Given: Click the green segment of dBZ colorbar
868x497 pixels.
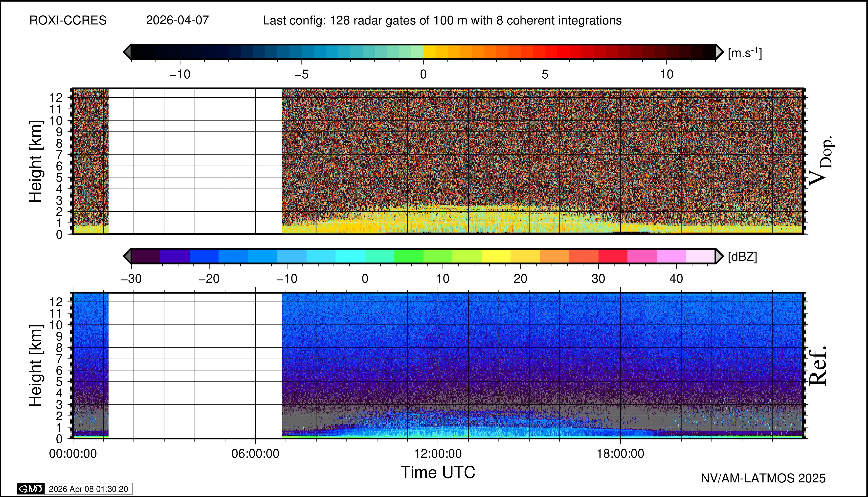Looking at the screenshot, I should tap(408, 256).
